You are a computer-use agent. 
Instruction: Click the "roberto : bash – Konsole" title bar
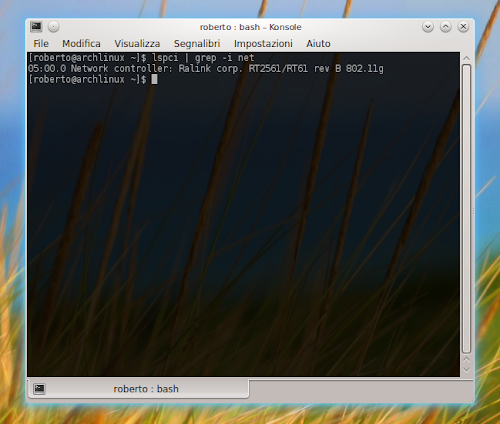coord(251,27)
